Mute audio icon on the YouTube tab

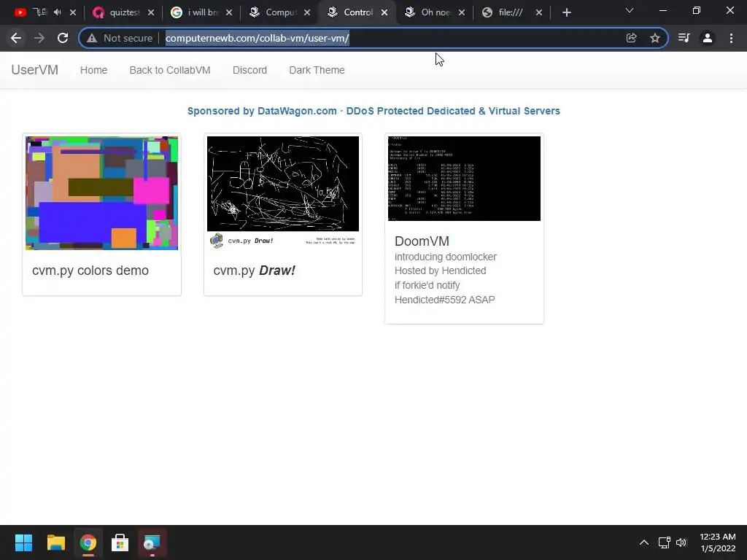click(x=58, y=12)
